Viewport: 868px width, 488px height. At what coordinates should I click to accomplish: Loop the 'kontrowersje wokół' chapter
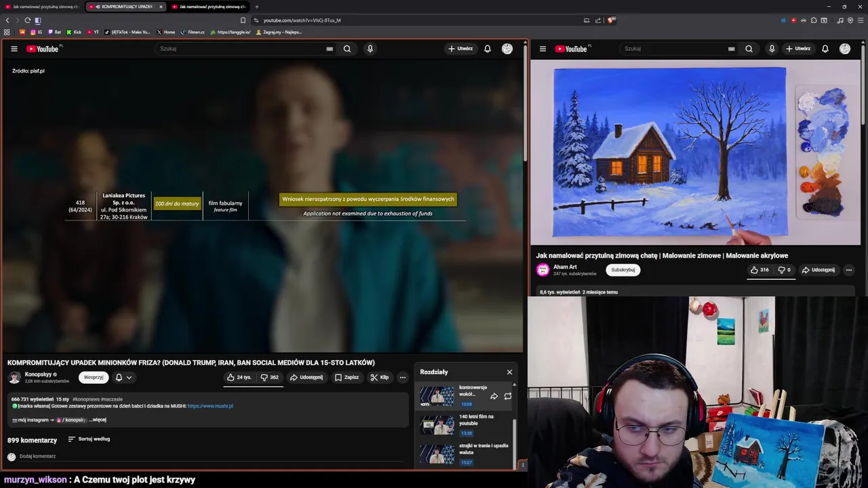point(507,396)
